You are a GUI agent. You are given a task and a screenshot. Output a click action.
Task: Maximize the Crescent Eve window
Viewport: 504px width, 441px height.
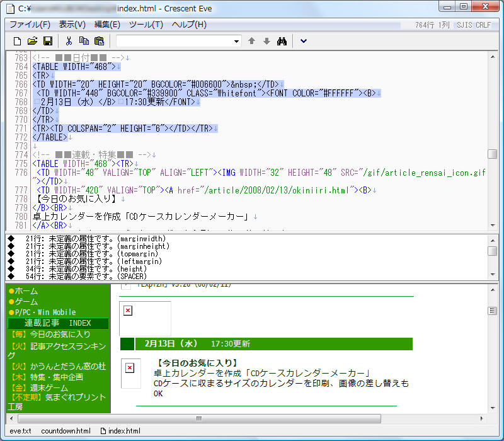tap(464, 6)
